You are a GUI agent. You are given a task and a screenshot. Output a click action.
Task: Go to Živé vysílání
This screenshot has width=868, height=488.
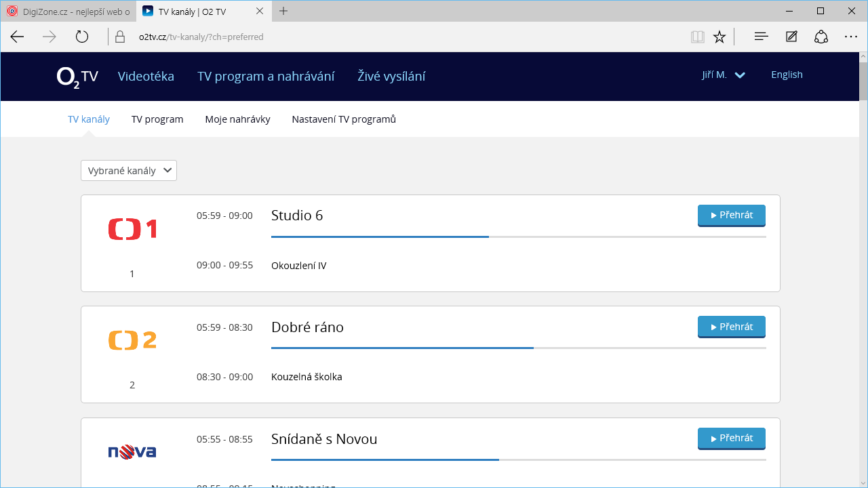coord(391,77)
